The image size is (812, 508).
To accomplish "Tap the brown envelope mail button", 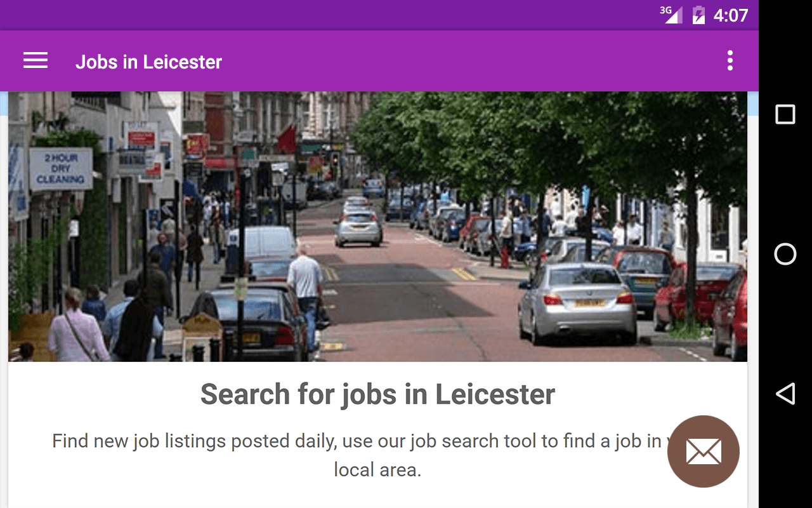I will click(704, 451).
